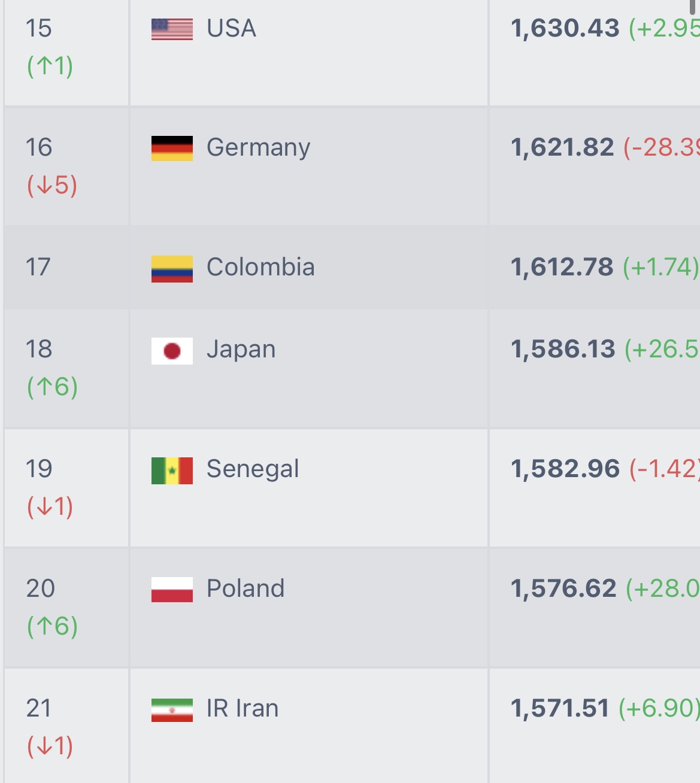This screenshot has width=700, height=783.
Task: Click the USA flag icon
Action: [172, 29]
